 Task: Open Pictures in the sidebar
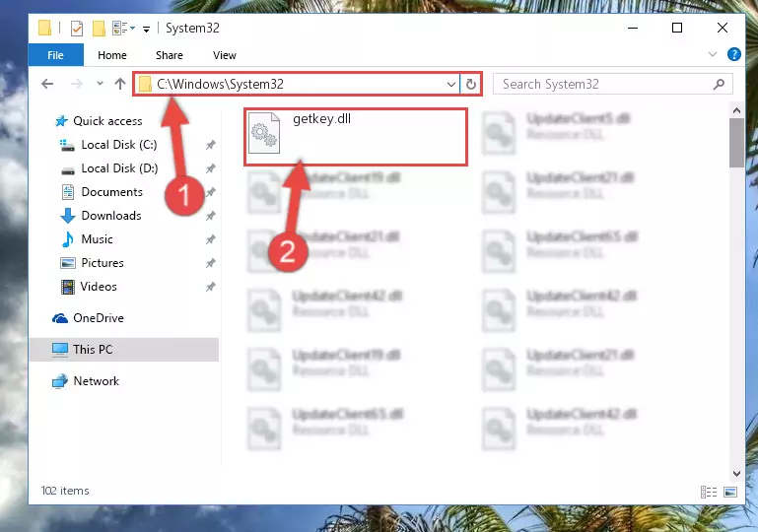point(103,263)
